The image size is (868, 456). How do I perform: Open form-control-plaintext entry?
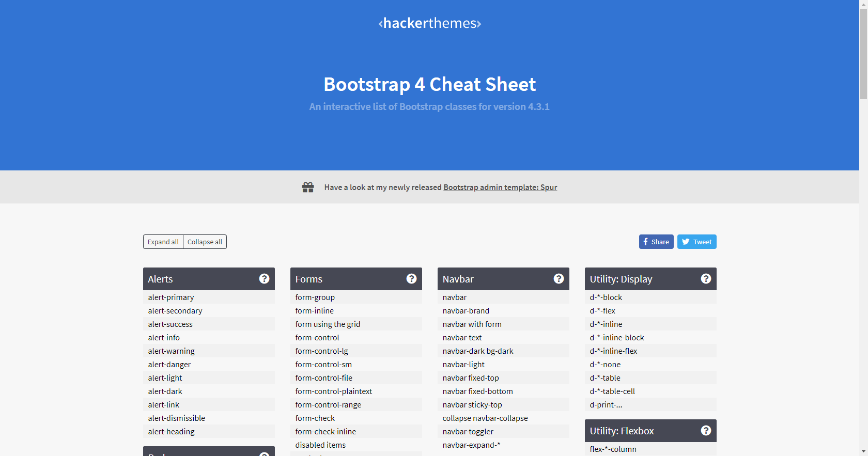356,391
